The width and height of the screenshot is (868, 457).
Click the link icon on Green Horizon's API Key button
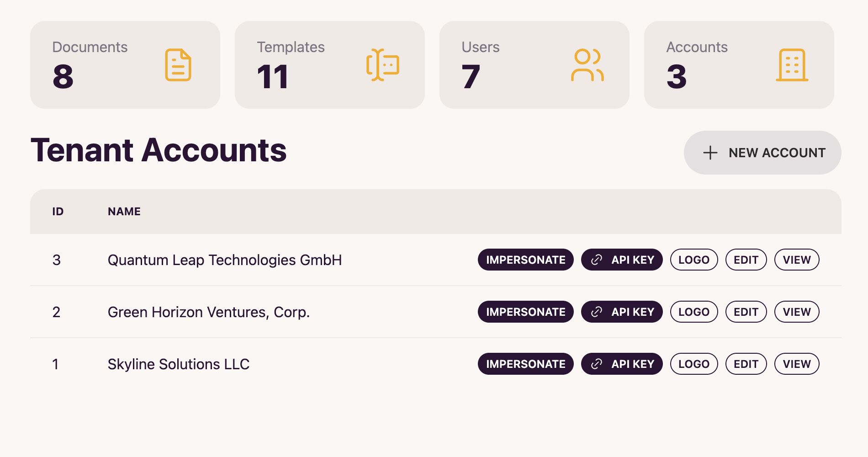click(597, 312)
